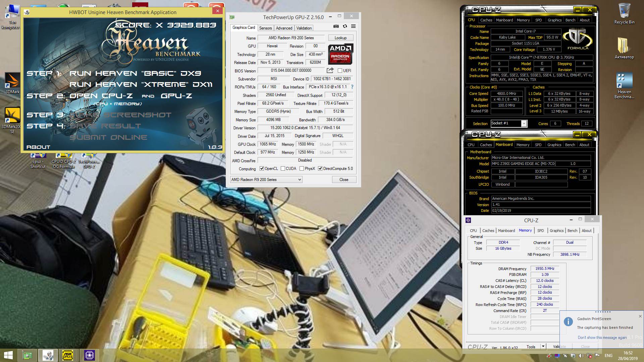
Task: Click the network tray icon with red X
Action: [x=589, y=356]
